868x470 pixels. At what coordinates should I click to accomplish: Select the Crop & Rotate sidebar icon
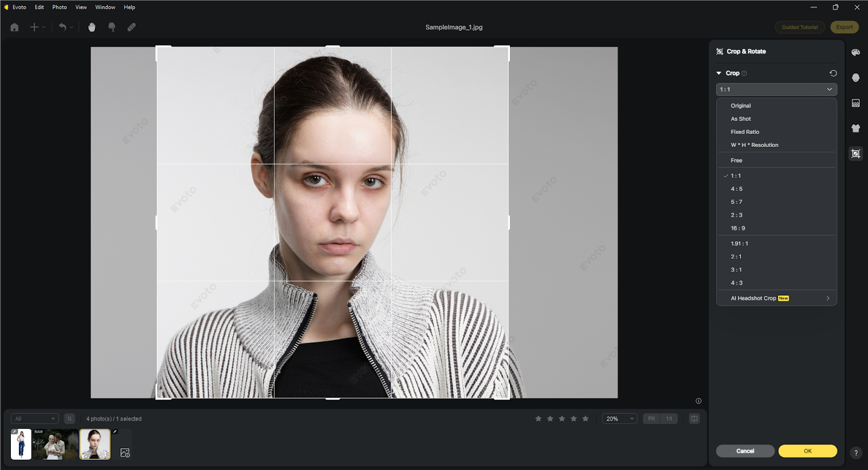(856, 154)
